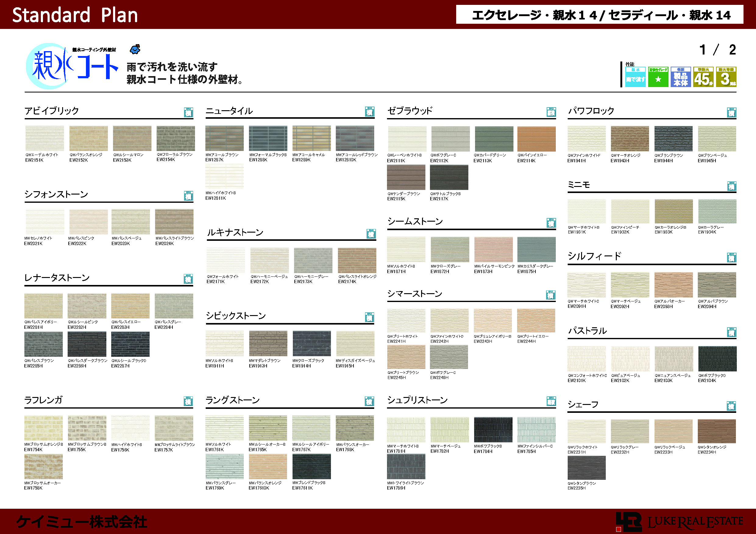
Task: Select the MWクローズブラック EW1914H swatch
Action: click(x=311, y=343)
